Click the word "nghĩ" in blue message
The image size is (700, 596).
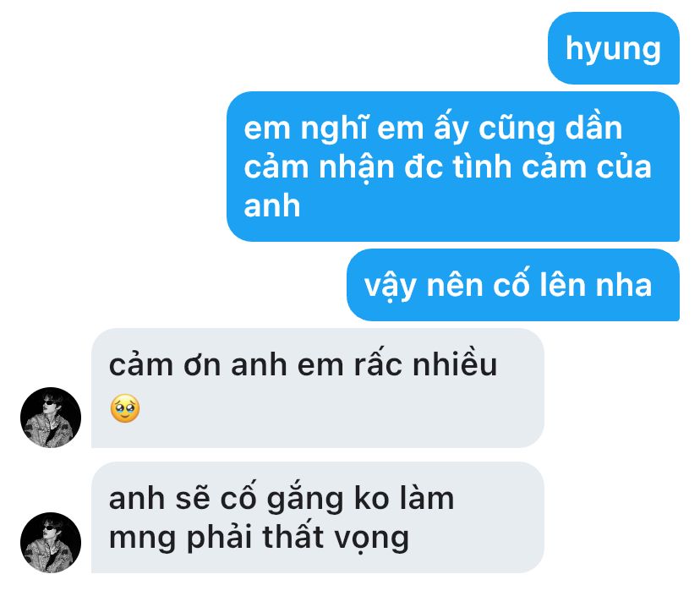click(335, 129)
